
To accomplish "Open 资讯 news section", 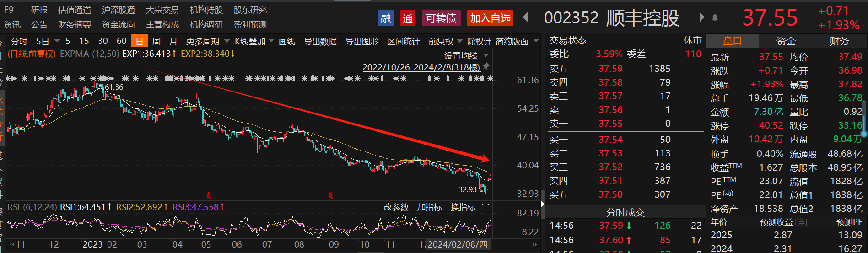I will point(12,24).
